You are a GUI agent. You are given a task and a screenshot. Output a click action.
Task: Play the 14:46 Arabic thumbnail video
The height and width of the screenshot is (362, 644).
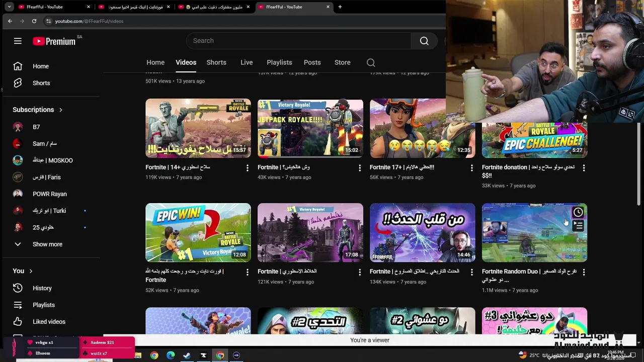coord(423,232)
